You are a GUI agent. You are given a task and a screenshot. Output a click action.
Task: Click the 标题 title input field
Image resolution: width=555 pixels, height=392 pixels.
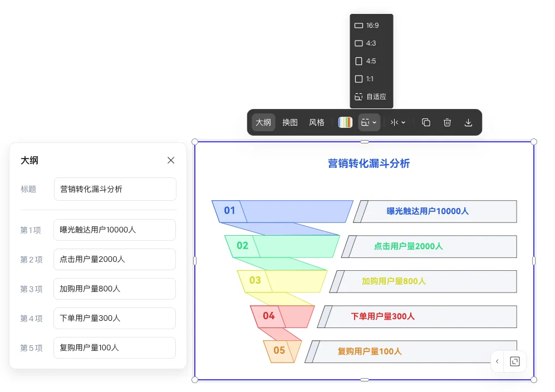pos(115,189)
